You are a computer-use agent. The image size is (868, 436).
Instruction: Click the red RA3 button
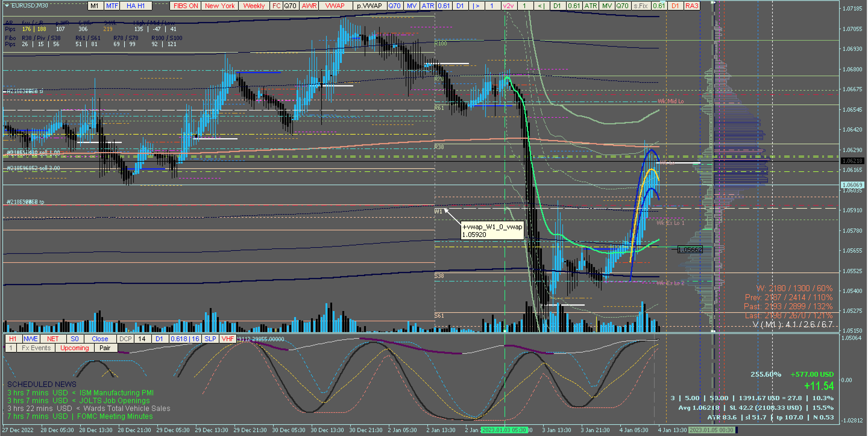[x=691, y=6]
